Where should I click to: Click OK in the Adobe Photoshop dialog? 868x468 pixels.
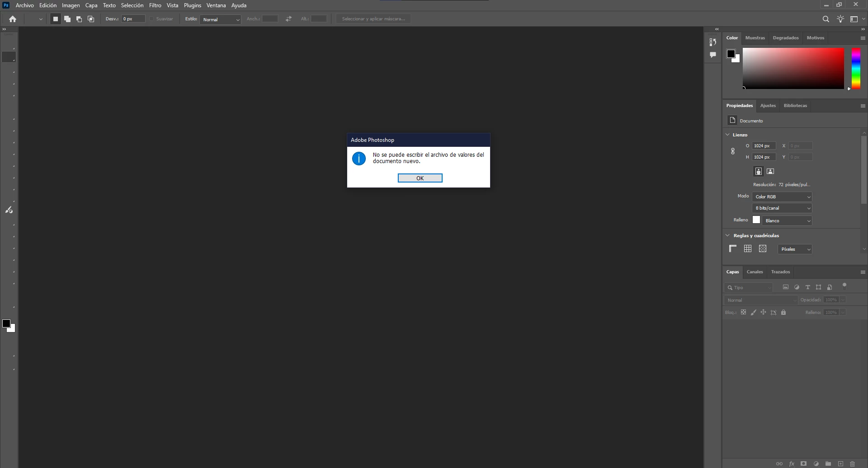[x=420, y=178]
